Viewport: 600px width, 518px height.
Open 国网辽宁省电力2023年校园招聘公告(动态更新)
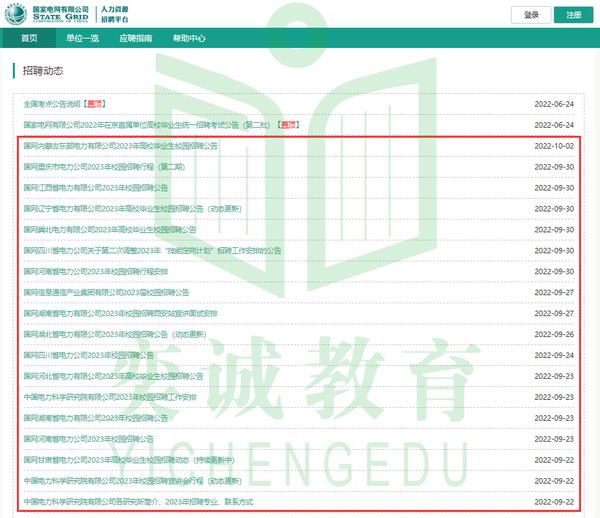click(x=133, y=209)
